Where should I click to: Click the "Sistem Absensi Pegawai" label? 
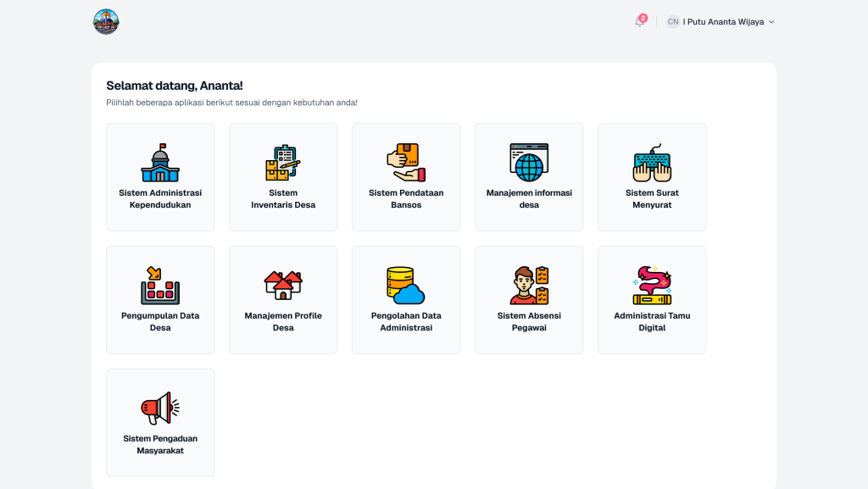(x=529, y=321)
